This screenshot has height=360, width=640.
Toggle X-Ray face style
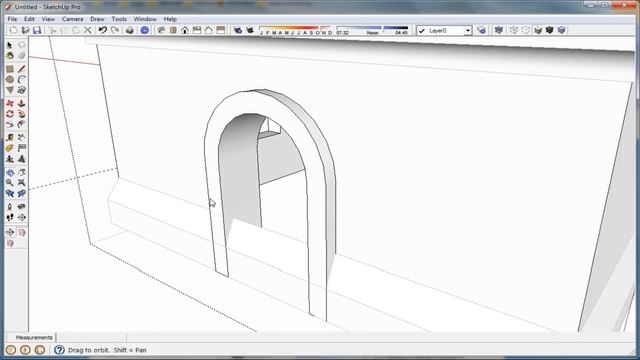(x=499, y=30)
